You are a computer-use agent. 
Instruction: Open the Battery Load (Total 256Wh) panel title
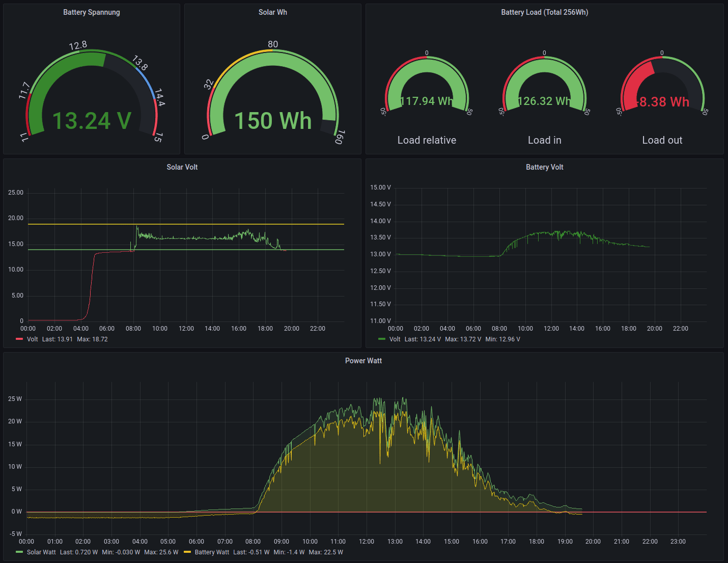(545, 12)
